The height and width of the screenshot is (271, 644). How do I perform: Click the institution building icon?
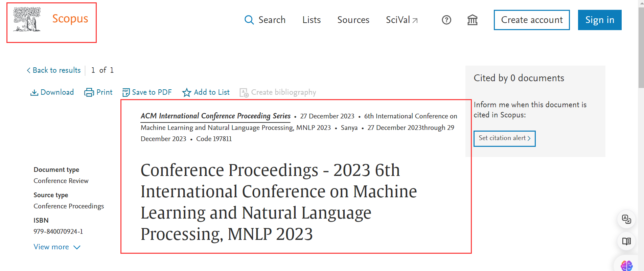(x=472, y=20)
